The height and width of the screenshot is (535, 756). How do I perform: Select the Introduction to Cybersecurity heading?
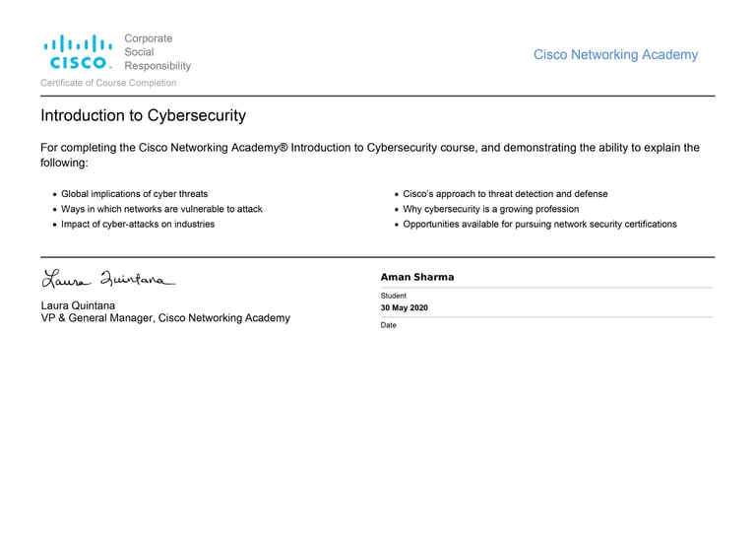(x=143, y=116)
